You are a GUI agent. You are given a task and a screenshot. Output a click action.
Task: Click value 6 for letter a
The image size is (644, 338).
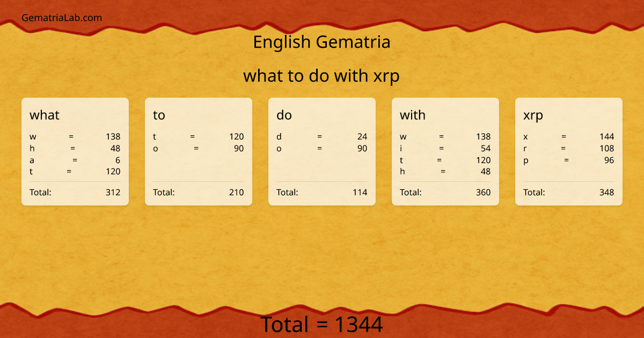tap(118, 160)
